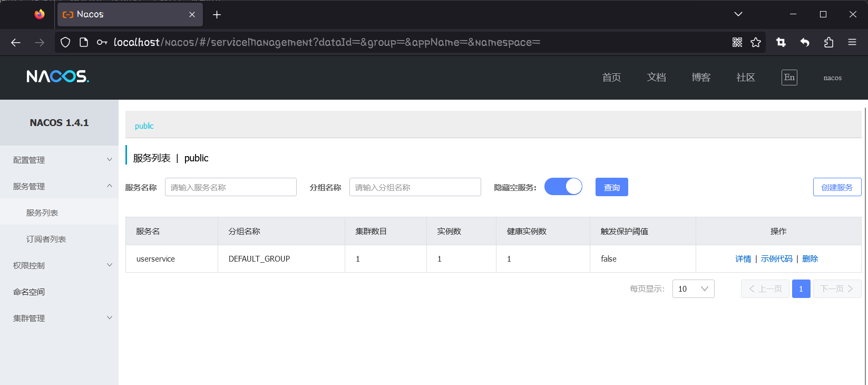Image resolution: width=868 pixels, height=385 pixels.
Task: Click the userservice table cell
Action: 172,259
